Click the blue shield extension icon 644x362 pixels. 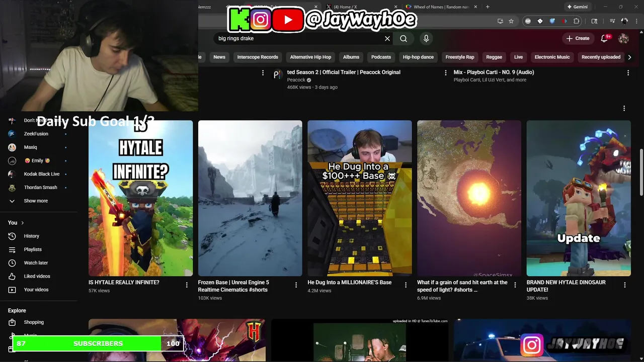point(552,21)
